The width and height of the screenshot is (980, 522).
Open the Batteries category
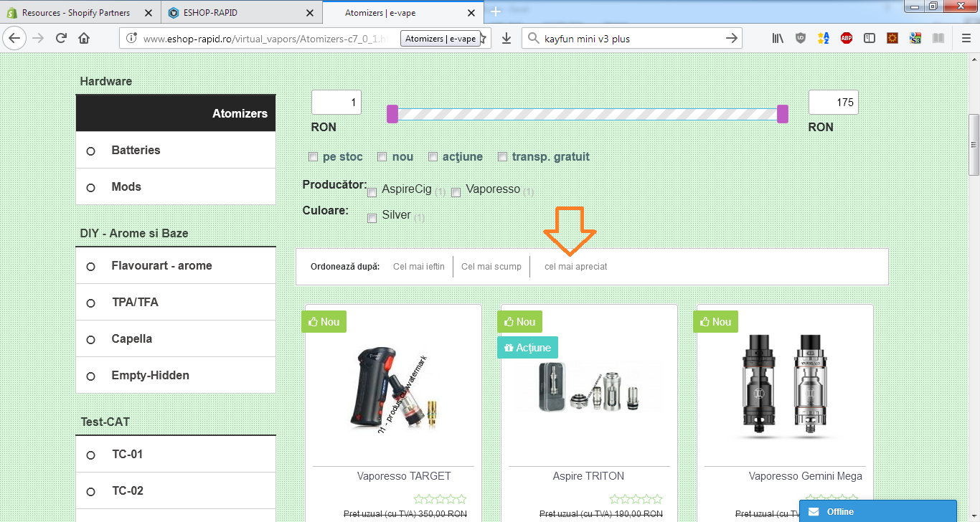click(x=176, y=150)
